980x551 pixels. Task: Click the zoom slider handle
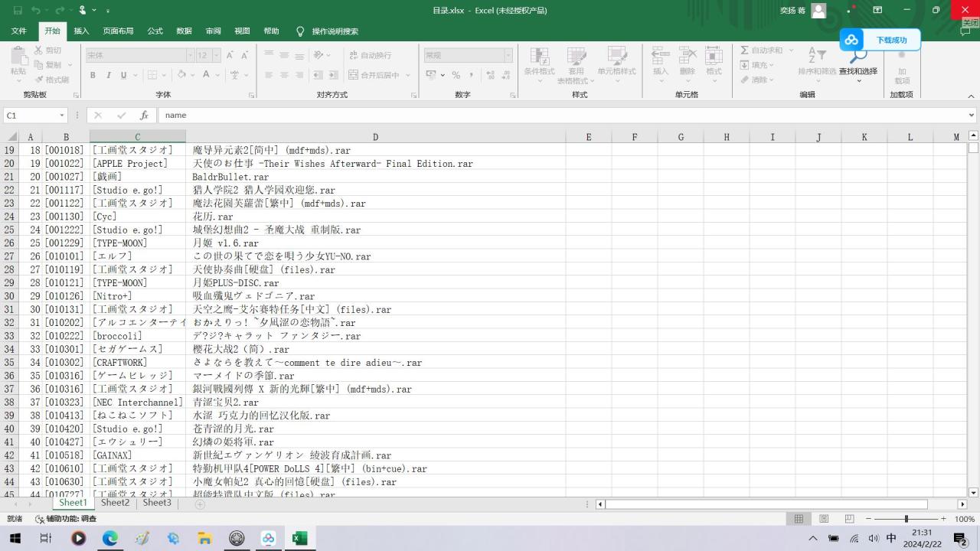[x=906, y=519]
